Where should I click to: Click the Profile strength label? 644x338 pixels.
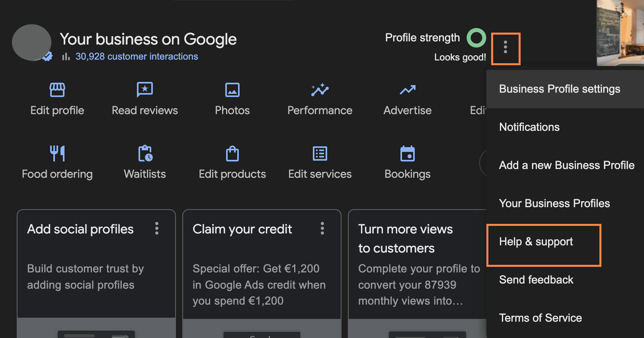point(423,38)
